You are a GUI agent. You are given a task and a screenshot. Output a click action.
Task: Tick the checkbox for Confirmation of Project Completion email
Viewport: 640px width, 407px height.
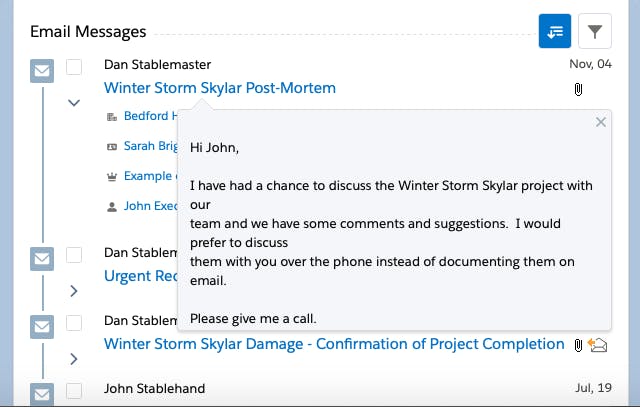[x=74, y=323]
